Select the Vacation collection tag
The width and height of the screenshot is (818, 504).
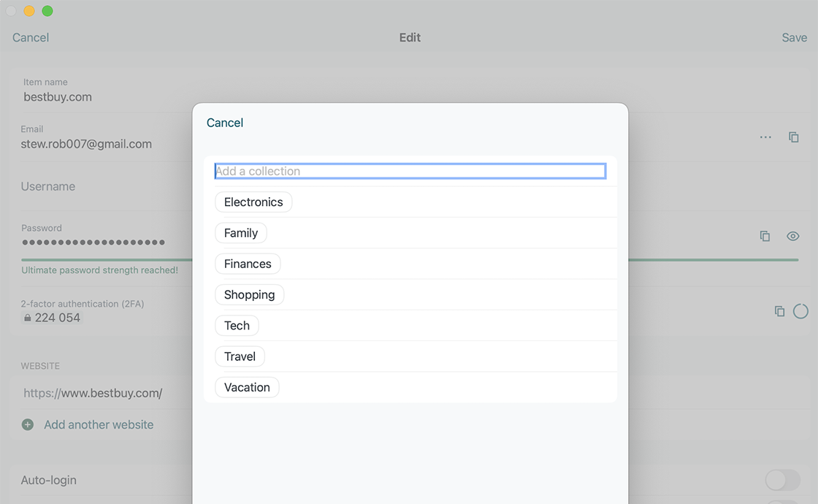pos(248,387)
